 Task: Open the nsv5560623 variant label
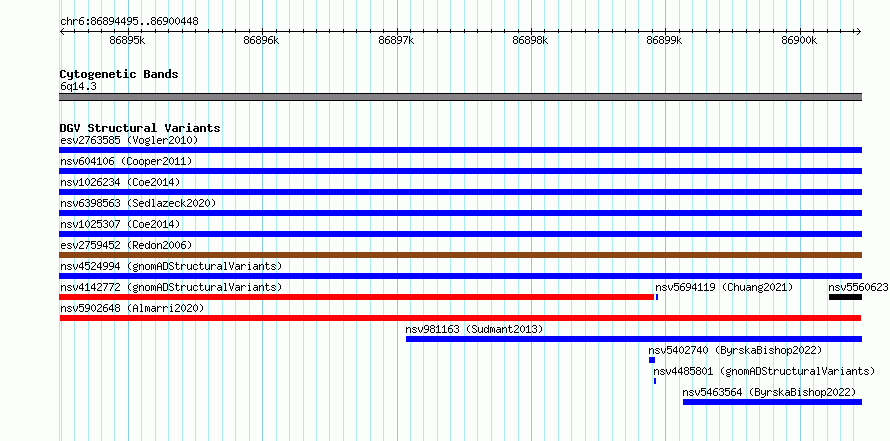(x=858, y=287)
